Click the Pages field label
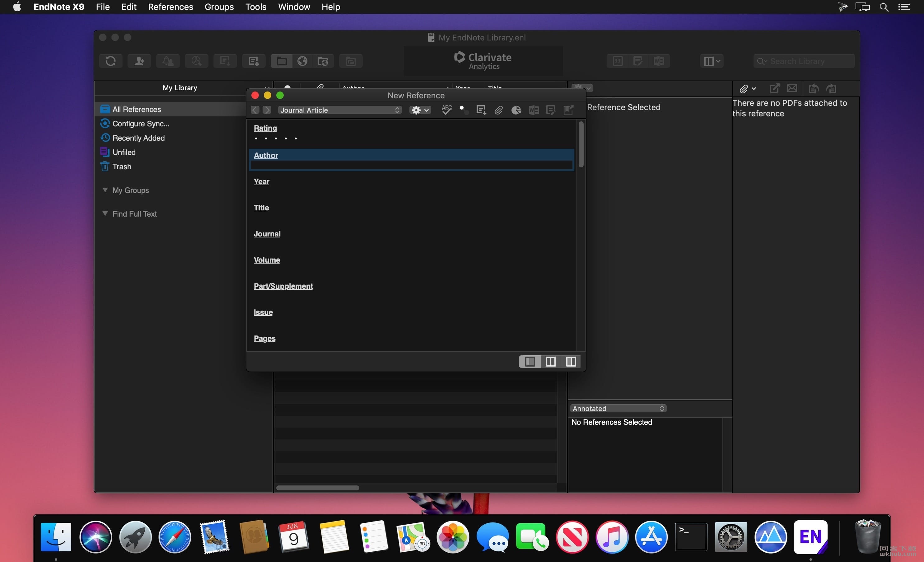 pos(265,338)
